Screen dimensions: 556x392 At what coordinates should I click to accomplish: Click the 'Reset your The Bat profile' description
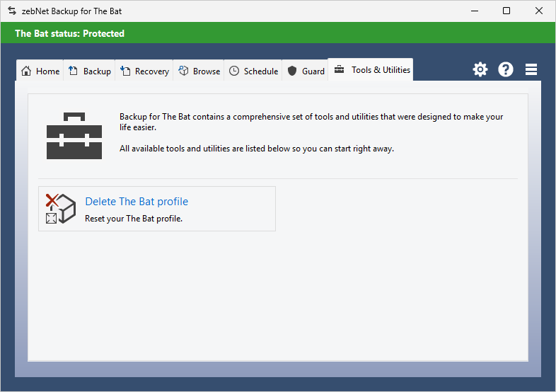(134, 219)
